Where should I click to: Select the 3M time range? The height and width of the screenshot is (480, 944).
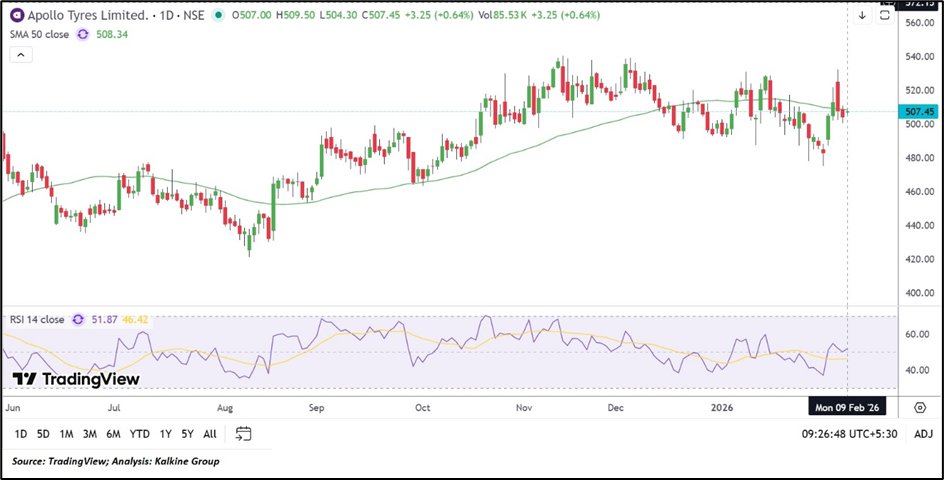pos(90,434)
